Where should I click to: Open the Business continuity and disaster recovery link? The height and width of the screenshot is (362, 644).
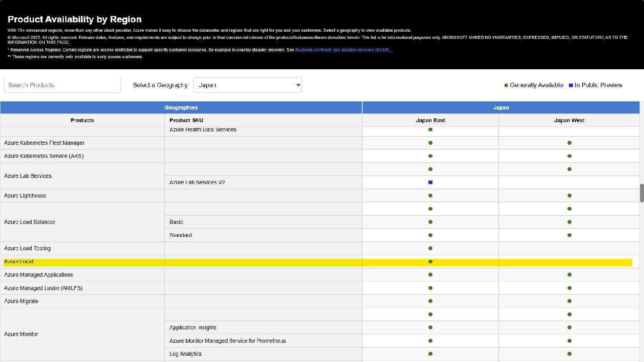point(343,50)
